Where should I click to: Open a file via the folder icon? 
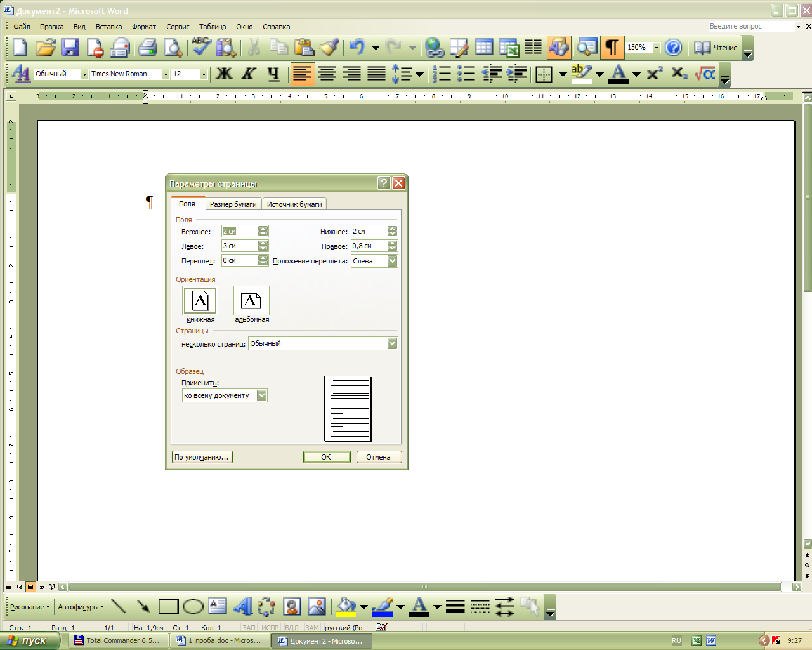(x=45, y=48)
